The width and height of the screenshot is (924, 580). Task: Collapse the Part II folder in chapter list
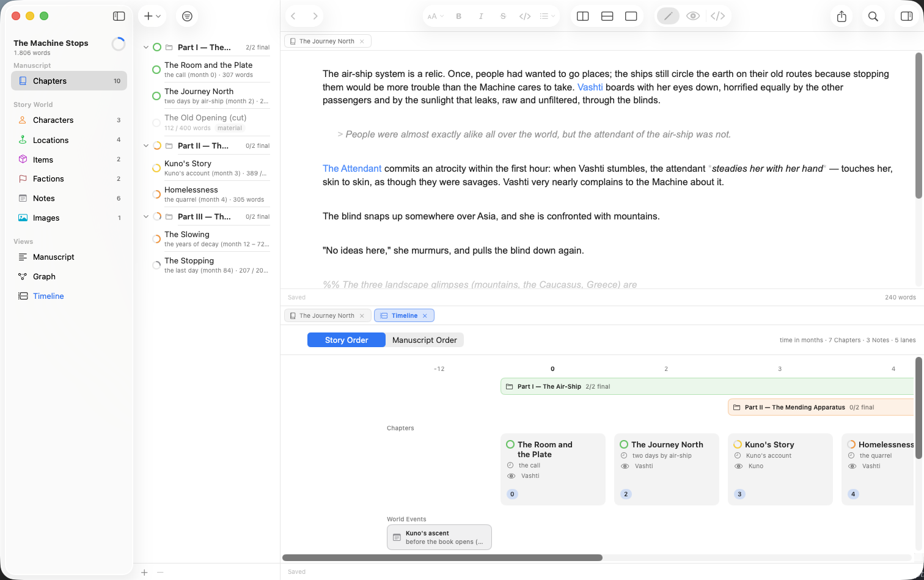[x=146, y=146]
